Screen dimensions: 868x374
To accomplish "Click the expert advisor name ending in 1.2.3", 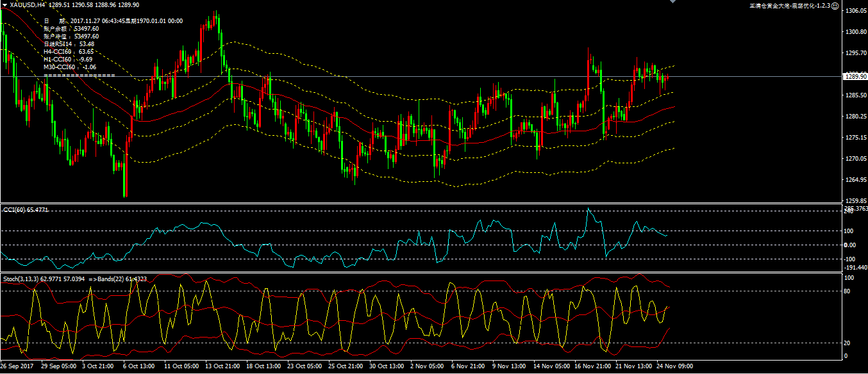I will coord(790,5).
